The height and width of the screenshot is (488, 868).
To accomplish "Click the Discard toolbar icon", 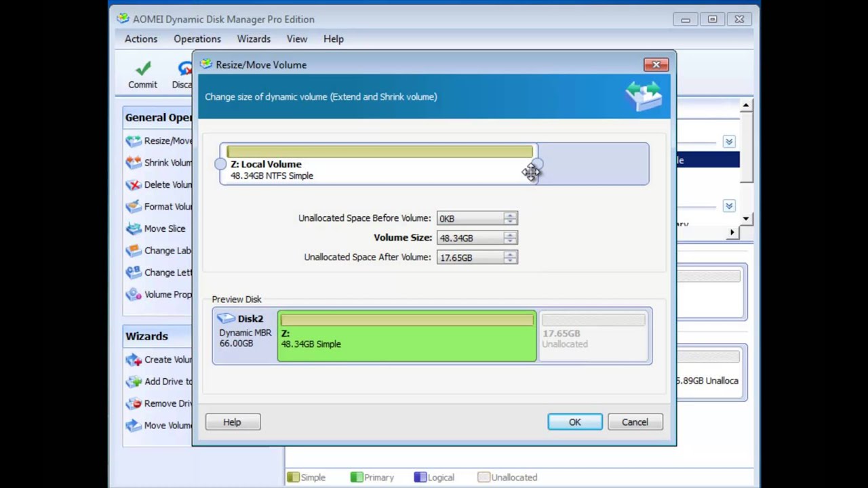I will pos(185,68).
